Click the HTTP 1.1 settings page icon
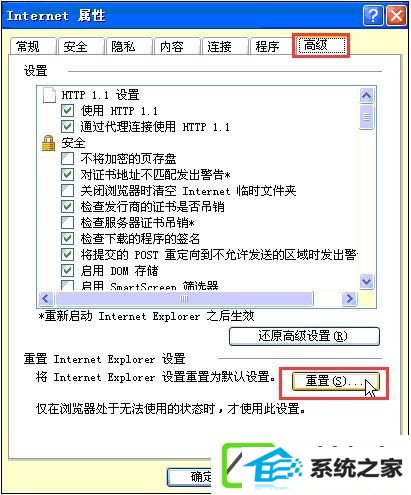411x495 pixels. point(49,95)
